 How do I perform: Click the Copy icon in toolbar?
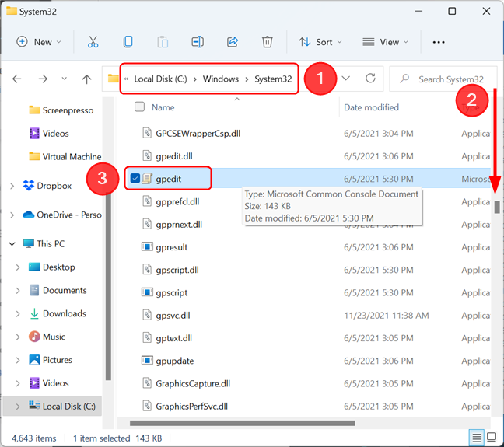[128, 42]
